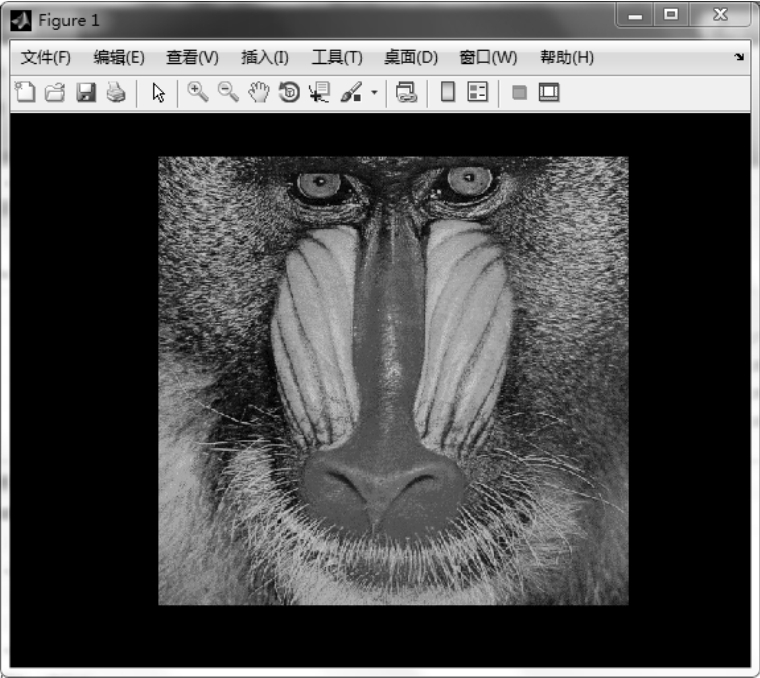Click Show Plot Tools and Dock Figure
Image resolution: width=760 pixels, height=678 pixels.
click(x=549, y=93)
